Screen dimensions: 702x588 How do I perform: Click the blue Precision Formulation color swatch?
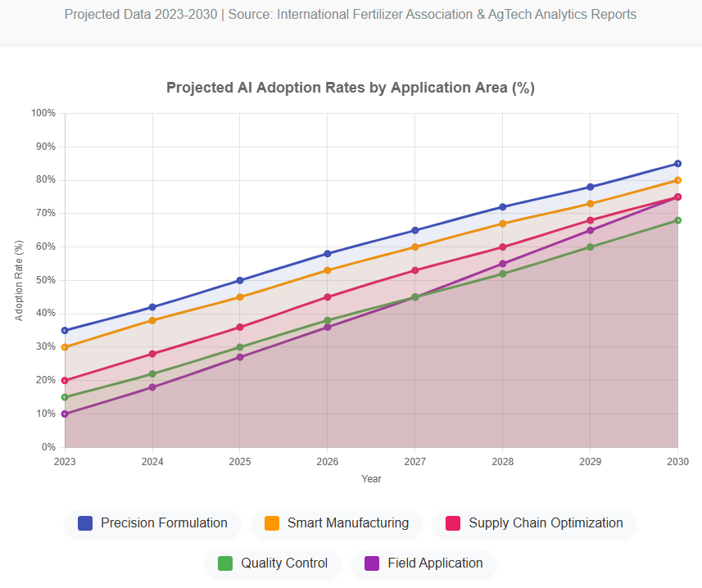point(85,523)
